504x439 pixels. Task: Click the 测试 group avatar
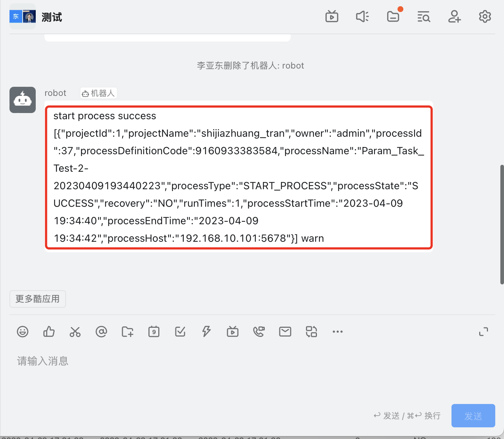tap(23, 16)
